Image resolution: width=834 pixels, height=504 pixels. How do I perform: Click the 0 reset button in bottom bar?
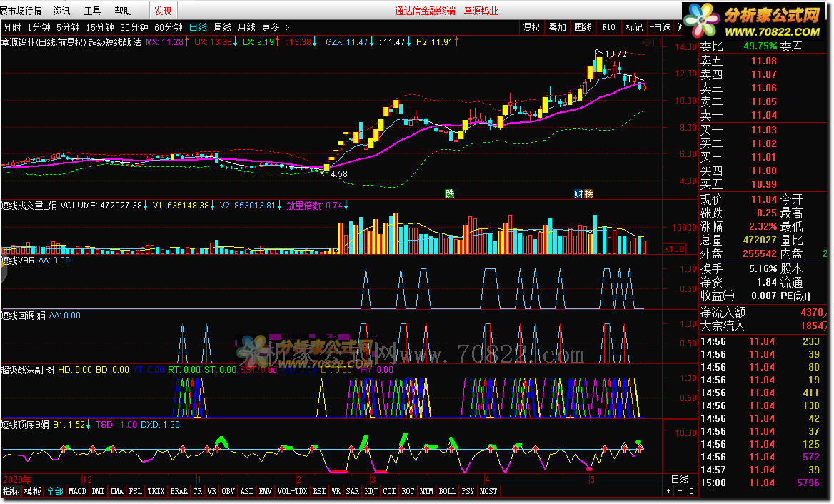[691, 491]
